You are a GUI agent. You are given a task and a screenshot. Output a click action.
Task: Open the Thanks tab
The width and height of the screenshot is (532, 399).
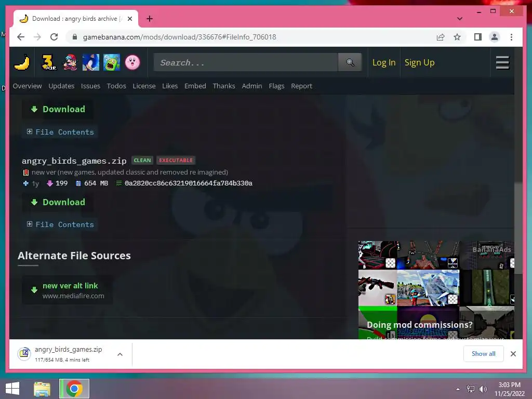[x=224, y=86]
